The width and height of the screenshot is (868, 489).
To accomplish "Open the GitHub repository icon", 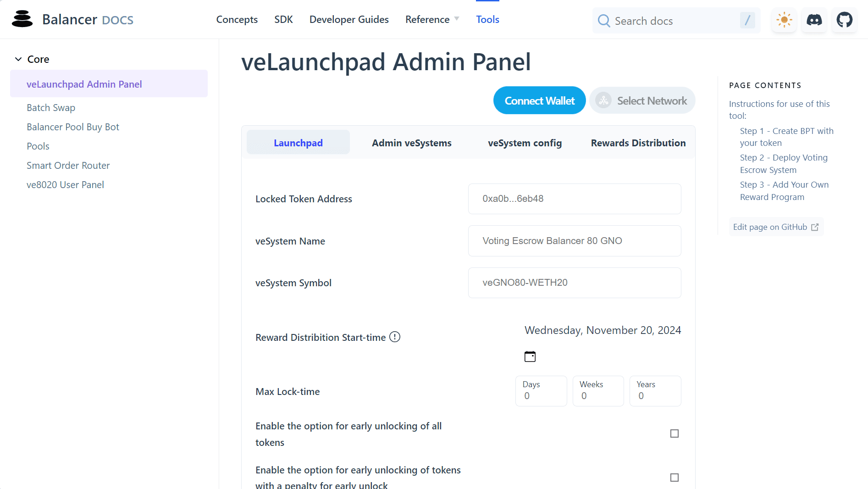I will click(x=844, y=20).
